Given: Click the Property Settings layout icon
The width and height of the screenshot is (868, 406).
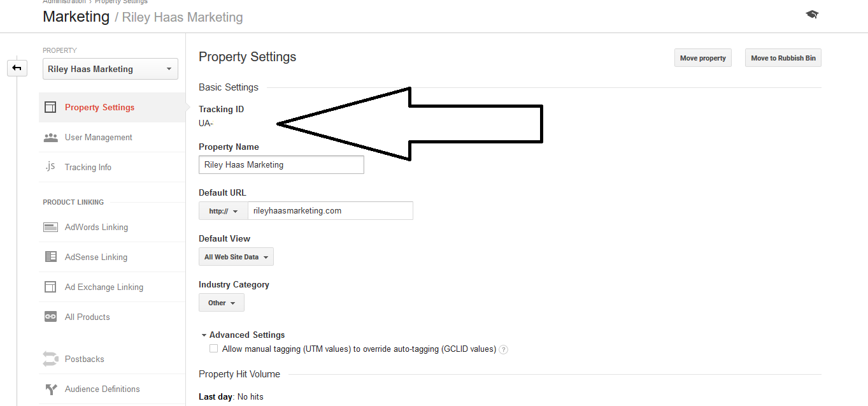Looking at the screenshot, I should [50, 107].
